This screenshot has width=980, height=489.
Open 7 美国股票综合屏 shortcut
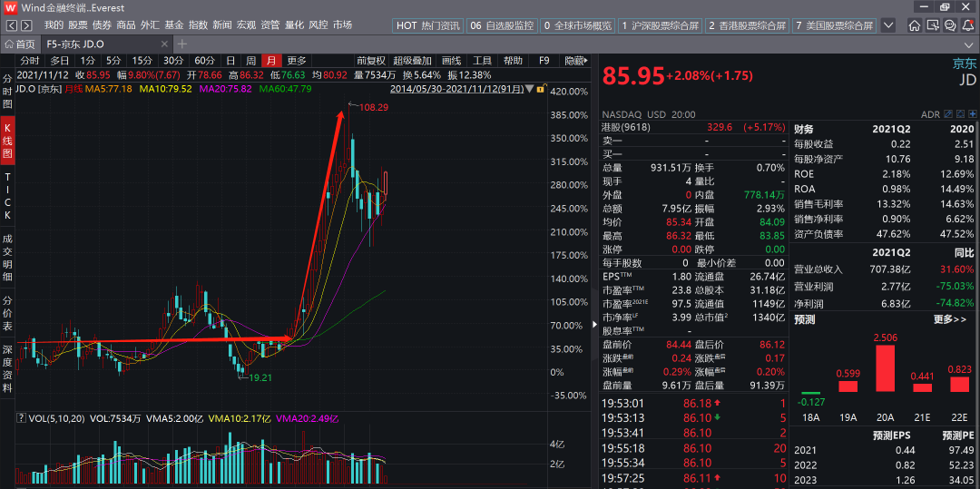[x=835, y=25]
